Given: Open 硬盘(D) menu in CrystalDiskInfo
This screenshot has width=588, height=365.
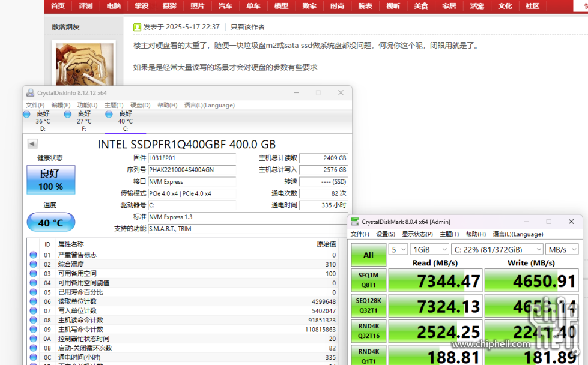Looking at the screenshot, I should pyautogui.click(x=141, y=105).
